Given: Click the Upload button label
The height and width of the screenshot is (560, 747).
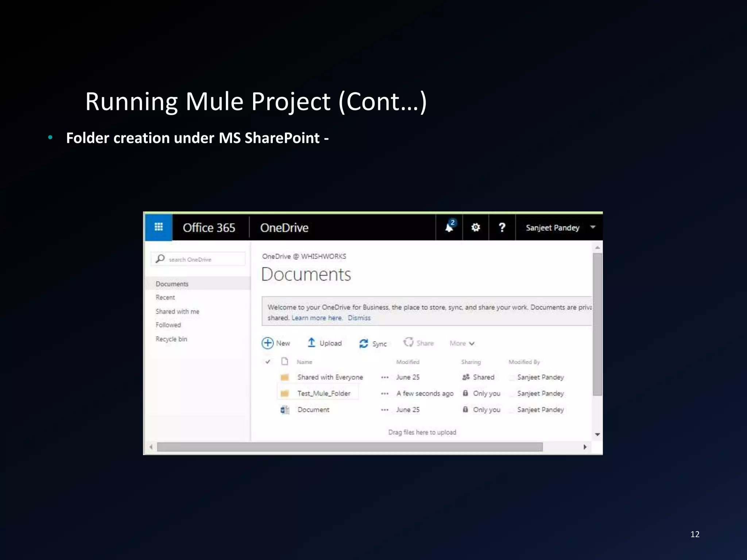Looking at the screenshot, I should (x=330, y=343).
